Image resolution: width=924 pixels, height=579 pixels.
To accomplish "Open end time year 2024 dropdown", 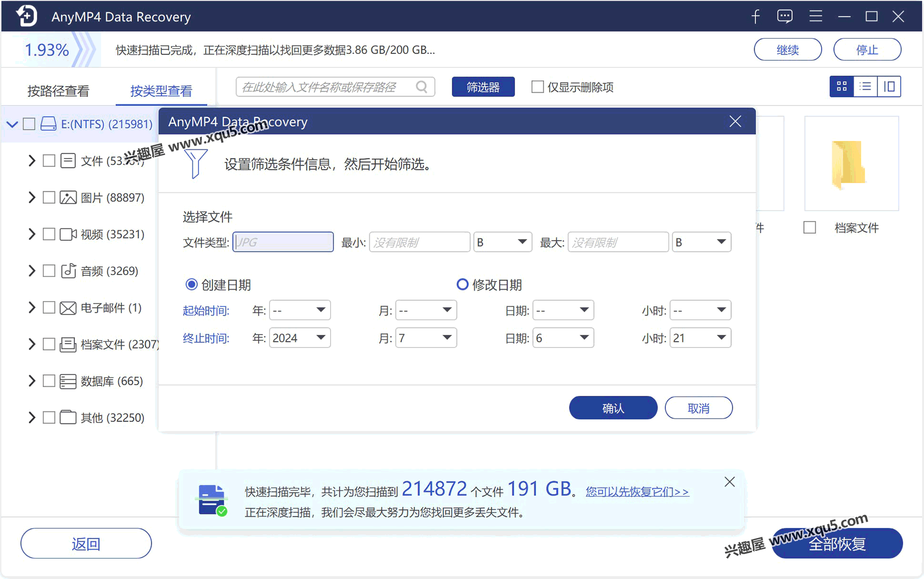I will [300, 338].
